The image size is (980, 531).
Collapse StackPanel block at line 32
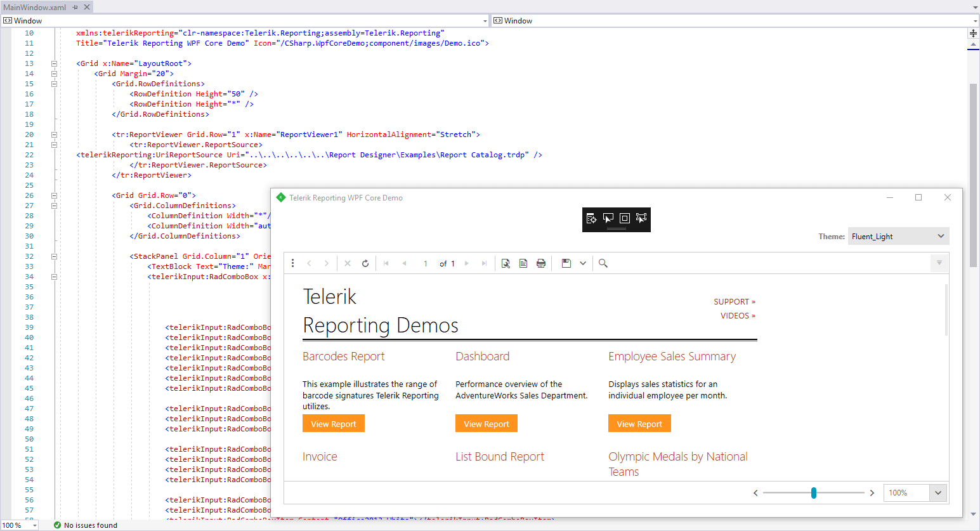coord(54,256)
